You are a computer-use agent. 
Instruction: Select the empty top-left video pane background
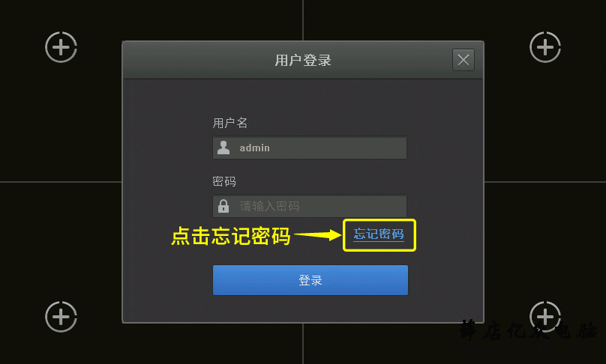(61, 116)
